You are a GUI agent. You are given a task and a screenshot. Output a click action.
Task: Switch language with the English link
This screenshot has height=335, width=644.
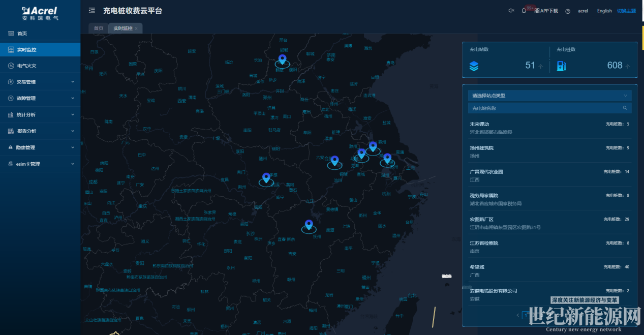[604, 11]
